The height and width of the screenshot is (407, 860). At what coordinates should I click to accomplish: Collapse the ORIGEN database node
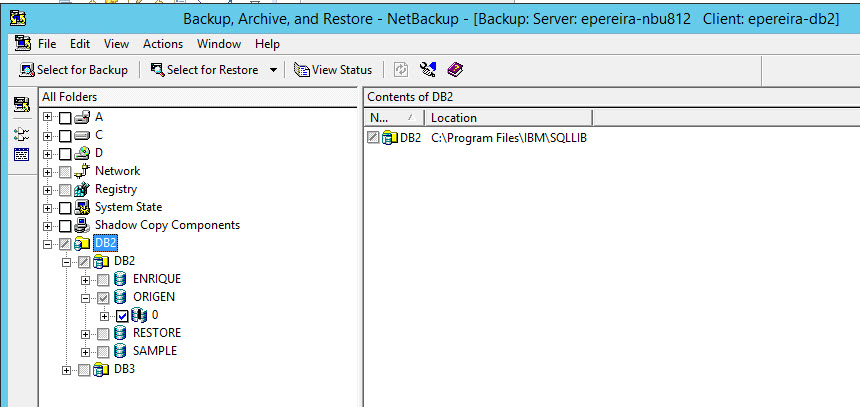click(86, 298)
